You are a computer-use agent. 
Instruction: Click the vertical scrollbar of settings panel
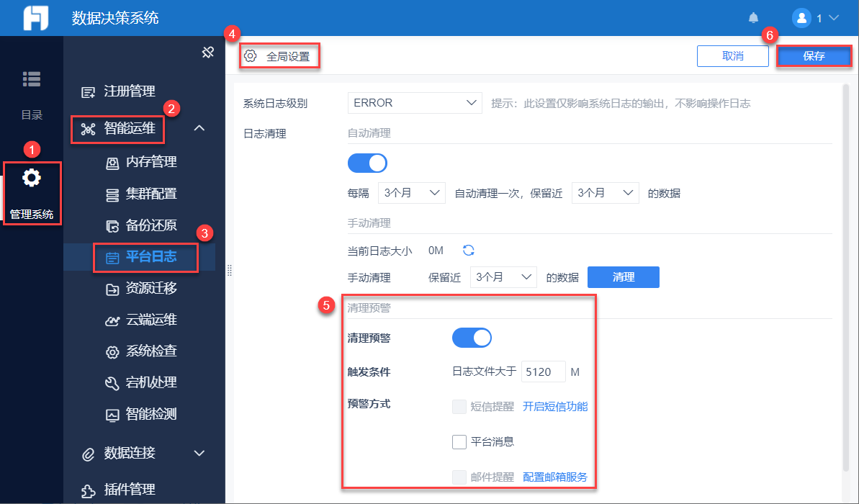846,276
